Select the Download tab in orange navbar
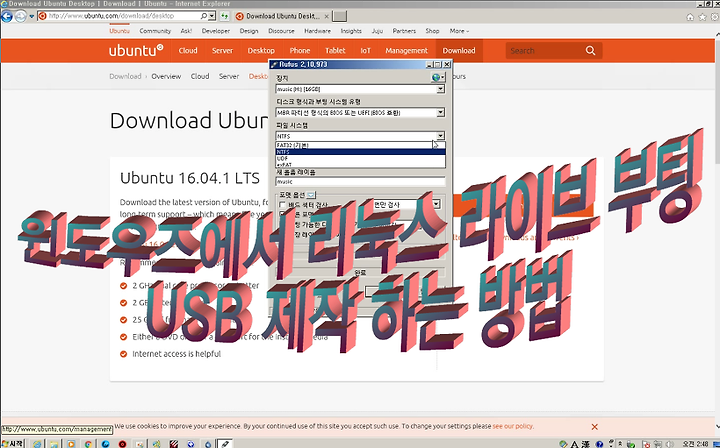This screenshot has width=720, height=448. [x=459, y=50]
